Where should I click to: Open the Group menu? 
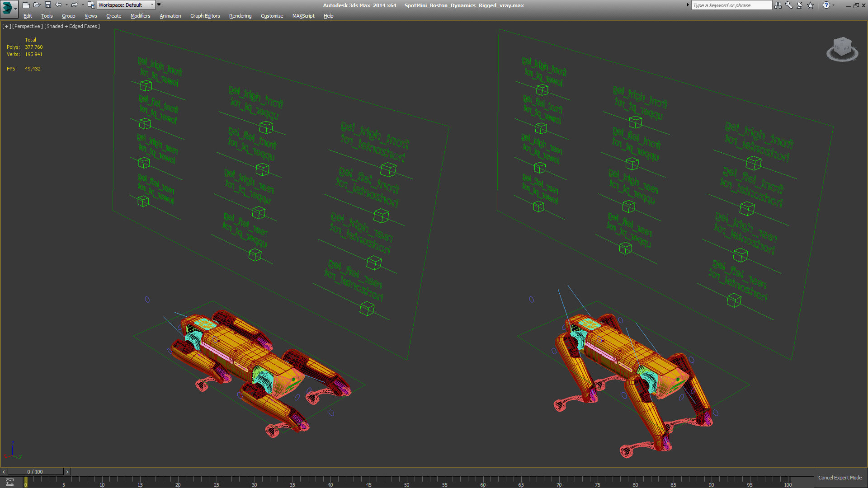(x=69, y=16)
